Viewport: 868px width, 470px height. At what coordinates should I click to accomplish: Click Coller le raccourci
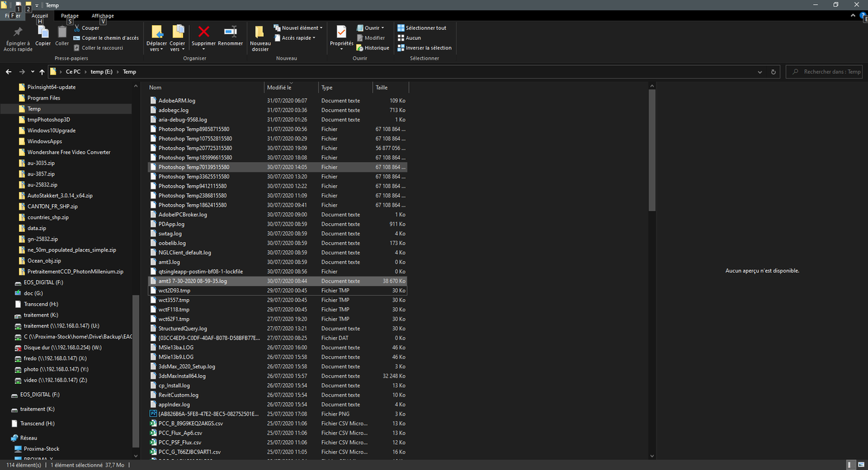click(98, 48)
